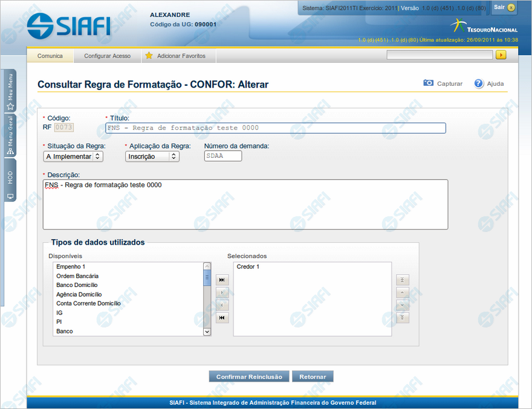Move all selected items back to Disponíveis

pyautogui.click(x=222, y=318)
